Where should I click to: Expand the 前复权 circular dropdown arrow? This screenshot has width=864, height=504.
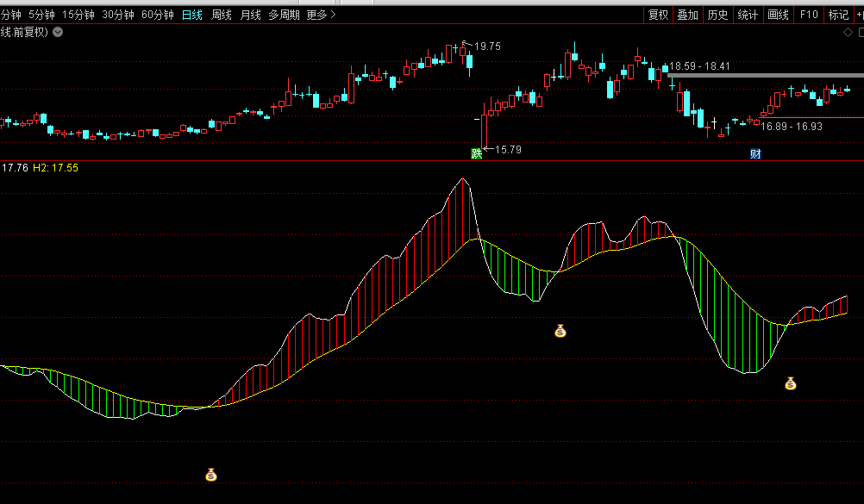pos(58,32)
